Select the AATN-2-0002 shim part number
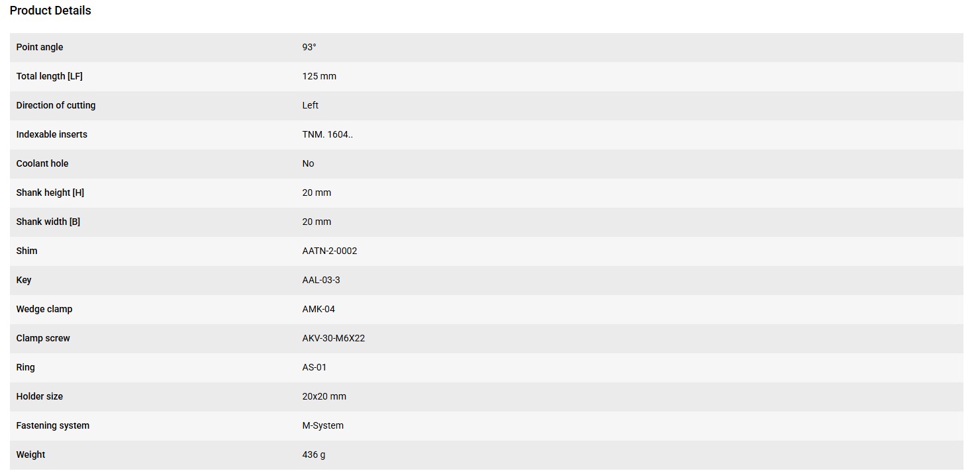Viewport: 980px width, 473px height. (x=330, y=251)
